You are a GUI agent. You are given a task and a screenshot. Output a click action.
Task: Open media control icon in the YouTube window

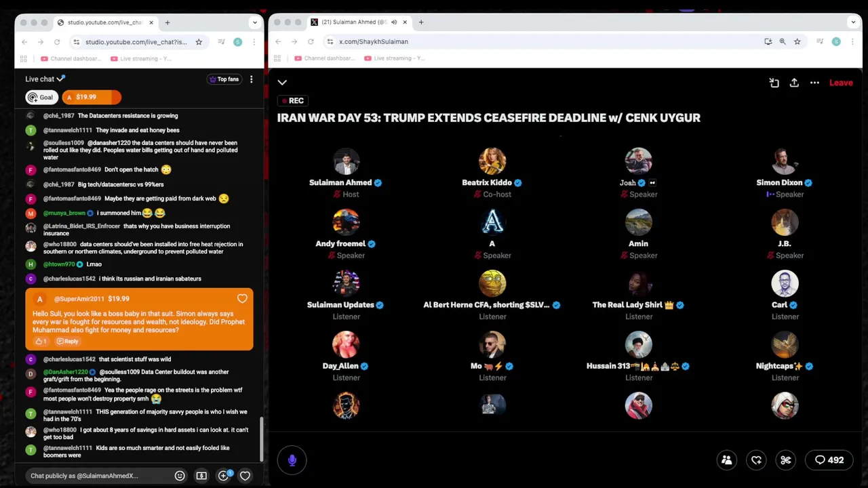221,42
